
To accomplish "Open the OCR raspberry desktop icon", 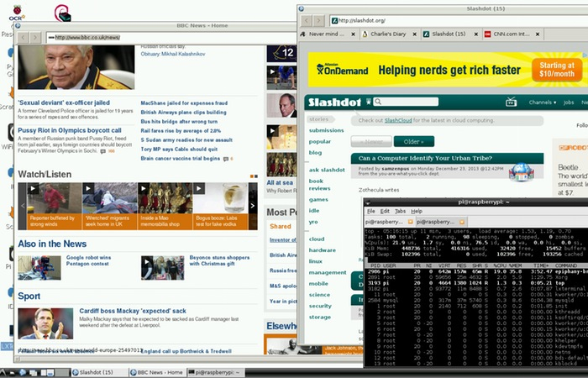I will [17, 13].
